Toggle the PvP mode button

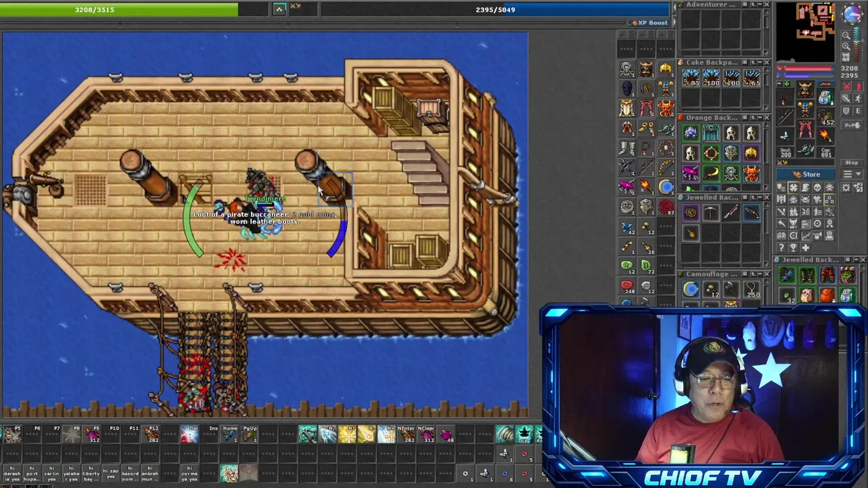(x=852, y=125)
